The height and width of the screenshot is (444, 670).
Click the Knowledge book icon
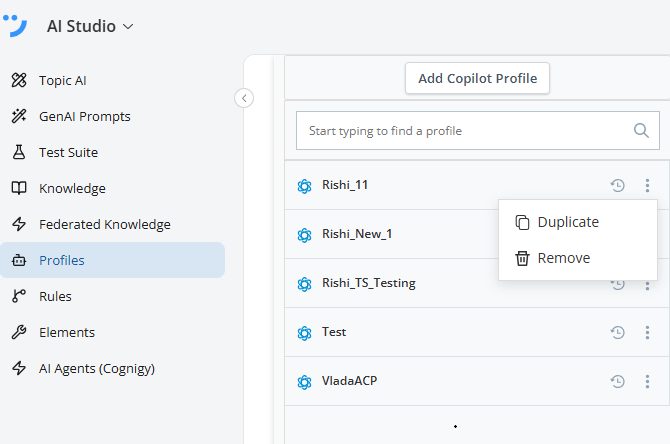point(19,188)
